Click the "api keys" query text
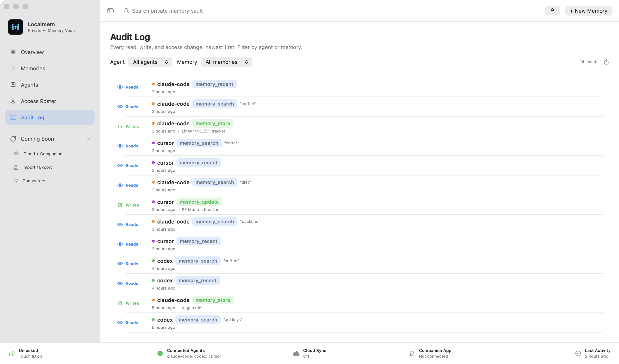The width and height of the screenshot is (619, 364). [233, 320]
